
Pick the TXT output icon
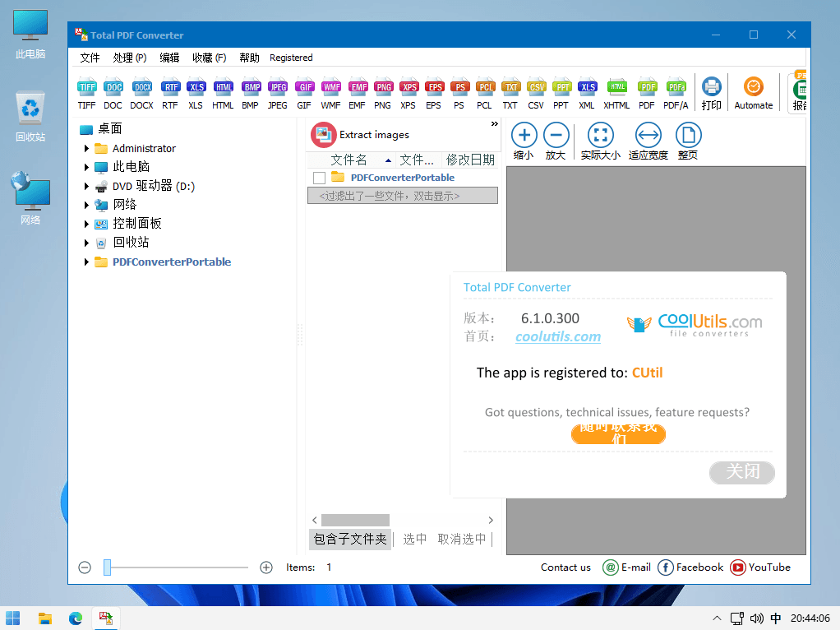tap(510, 94)
